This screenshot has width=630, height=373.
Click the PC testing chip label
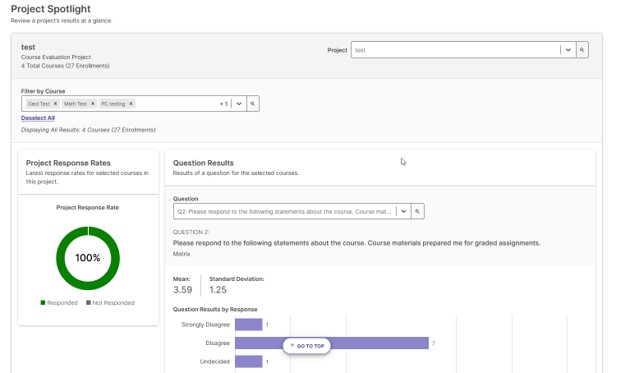113,104
